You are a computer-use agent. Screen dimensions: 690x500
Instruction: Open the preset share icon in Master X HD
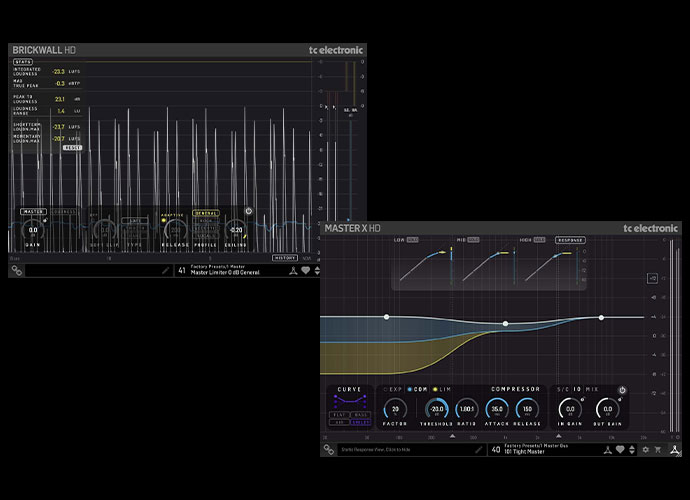(x=607, y=450)
